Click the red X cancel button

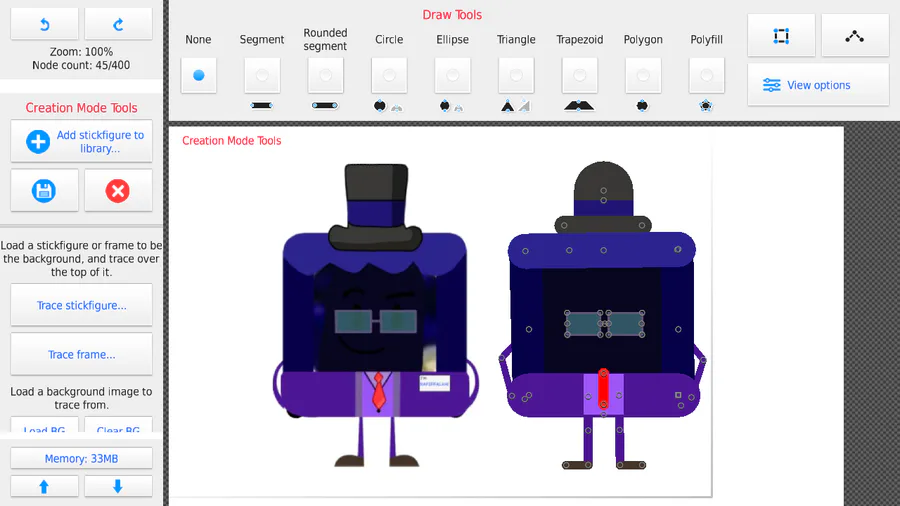[118, 190]
